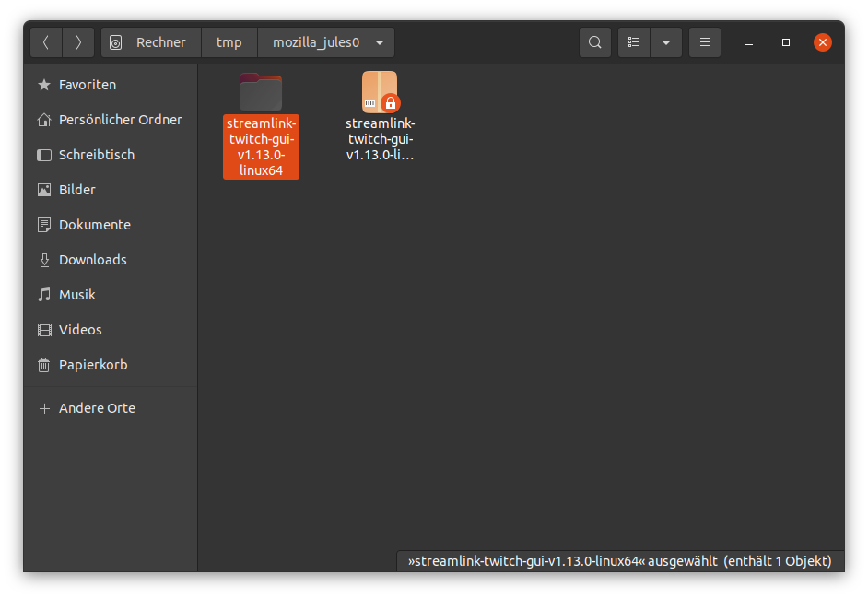Open the Videos folder
This screenshot has height=598, width=868.
[111, 330]
